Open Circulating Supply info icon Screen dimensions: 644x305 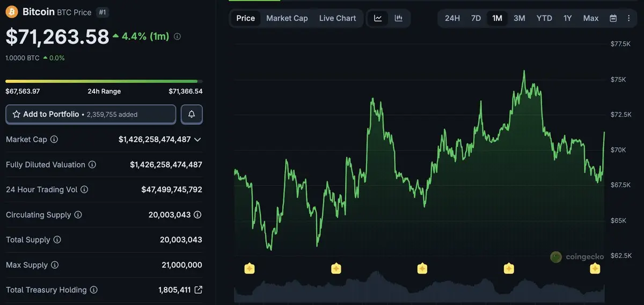(x=78, y=215)
